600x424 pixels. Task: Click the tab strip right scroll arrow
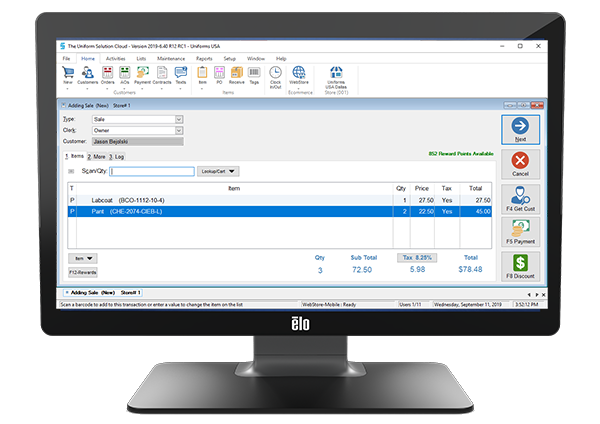point(537,295)
